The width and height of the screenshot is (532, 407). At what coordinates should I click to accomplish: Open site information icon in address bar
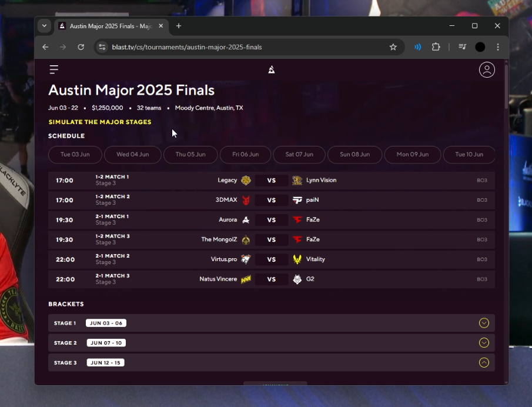click(x=102, y=47)
